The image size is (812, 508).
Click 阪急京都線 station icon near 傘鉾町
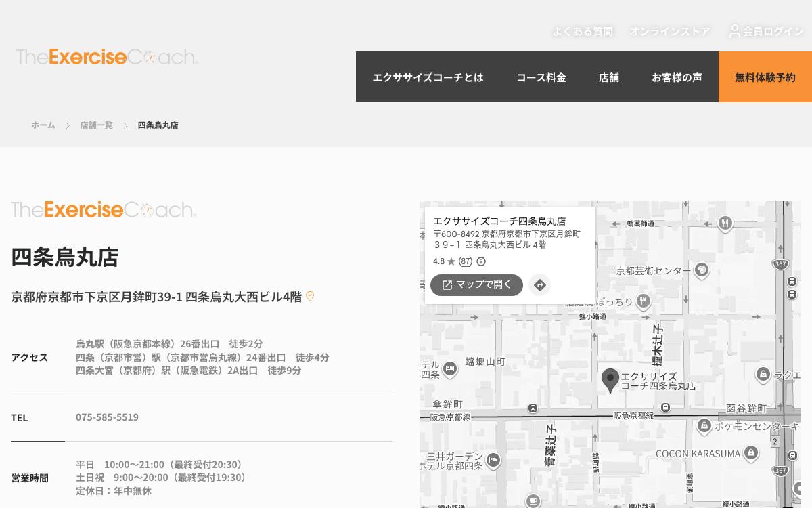point(533,408)
